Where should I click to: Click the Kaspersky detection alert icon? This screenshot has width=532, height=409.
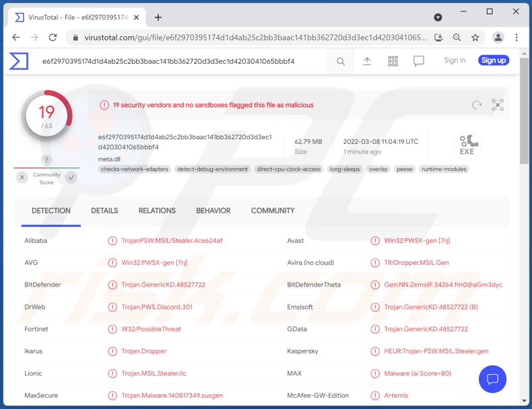click(x=375, y=351)
